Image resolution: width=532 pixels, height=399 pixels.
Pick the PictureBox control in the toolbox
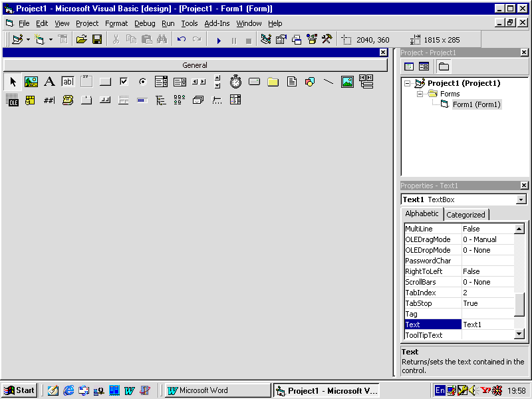31,82
